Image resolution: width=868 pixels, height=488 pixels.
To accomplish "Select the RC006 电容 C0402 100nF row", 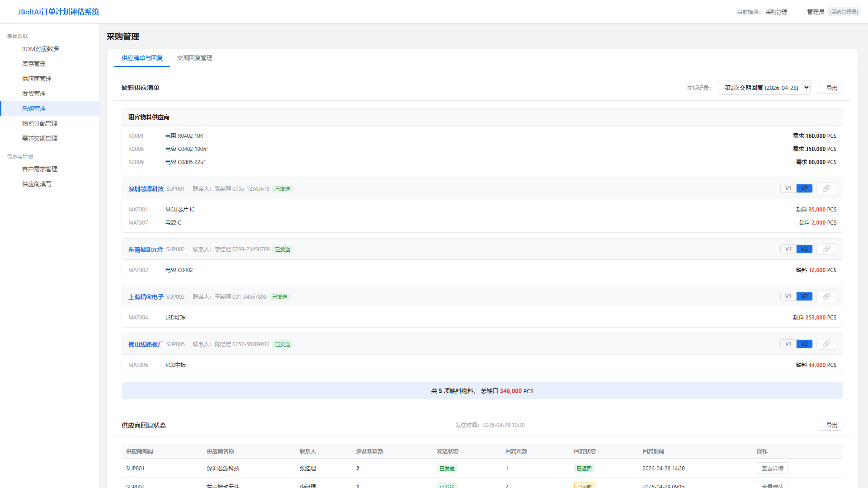I will 482,149.
